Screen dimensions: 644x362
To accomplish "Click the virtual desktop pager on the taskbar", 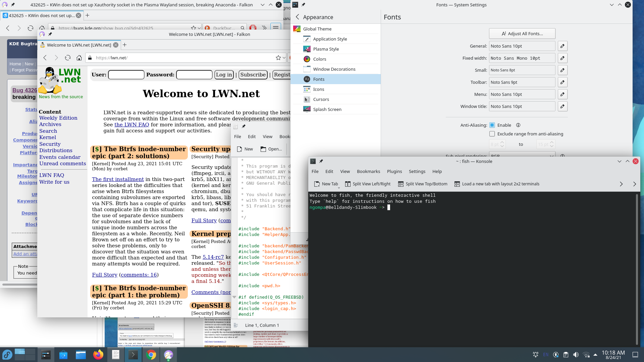I will pos(25,355).
